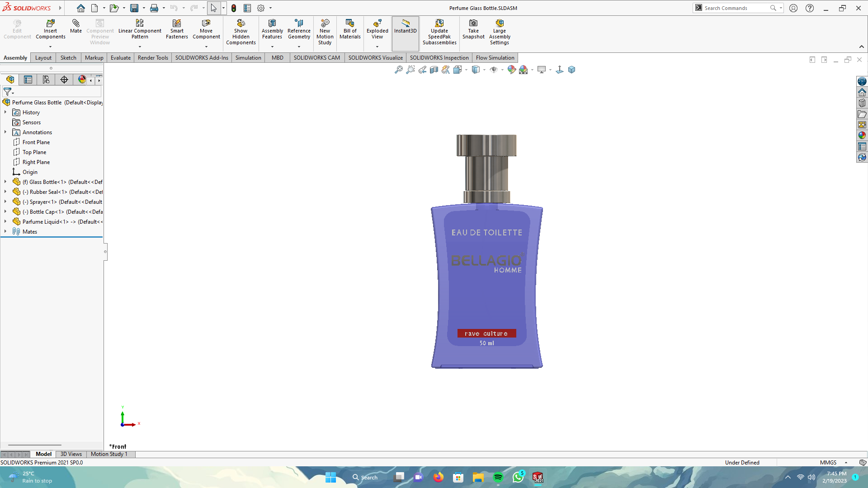Open the Motion Study 1 tab
Viewport: 868px width, 488px height.
(109, 454)
